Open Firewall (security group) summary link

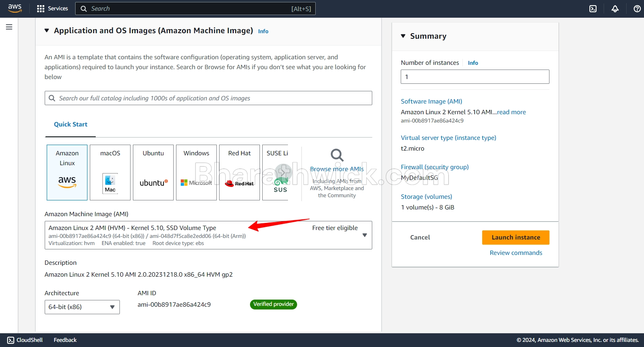(435, 167)
